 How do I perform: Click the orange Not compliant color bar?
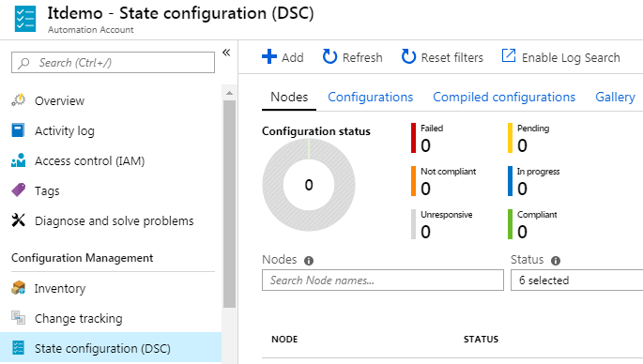pyautogui.click(x=413, y=181)
